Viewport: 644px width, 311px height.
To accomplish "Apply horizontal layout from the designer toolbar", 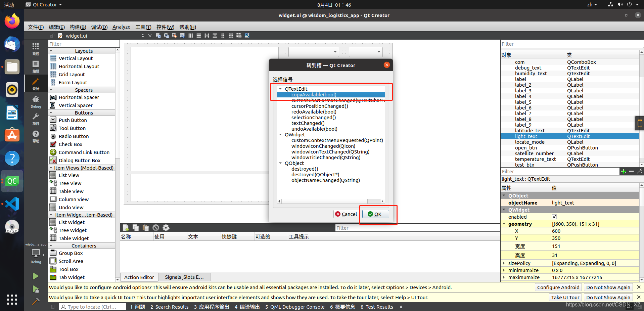I will coord(190,36).
